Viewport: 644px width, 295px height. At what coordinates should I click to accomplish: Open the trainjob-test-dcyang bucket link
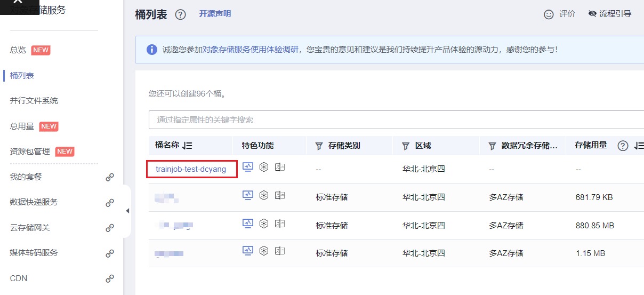click(191, 169)
